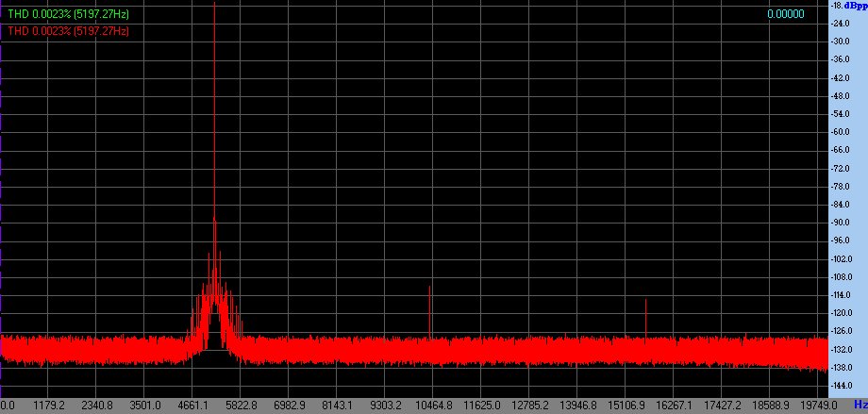Click the 11625.0 frequency axis label
Screen dimensions: 868x414
(x=482, y=406)
